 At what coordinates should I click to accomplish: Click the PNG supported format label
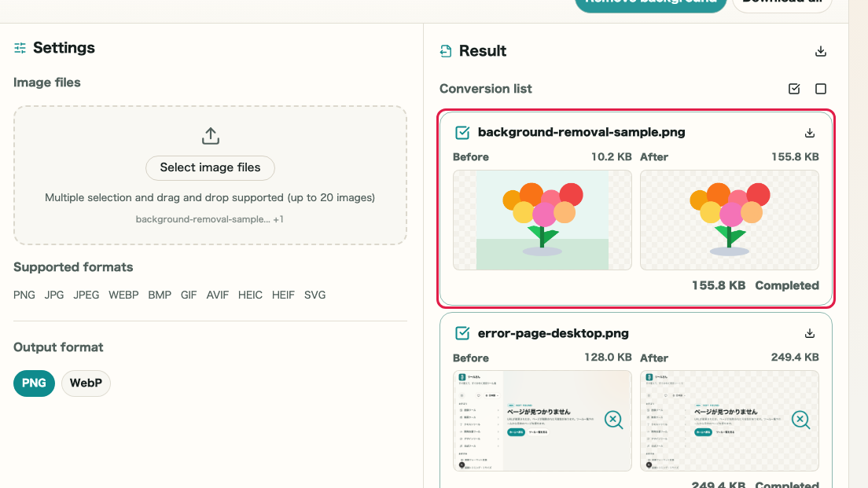[x=24, y=295]
